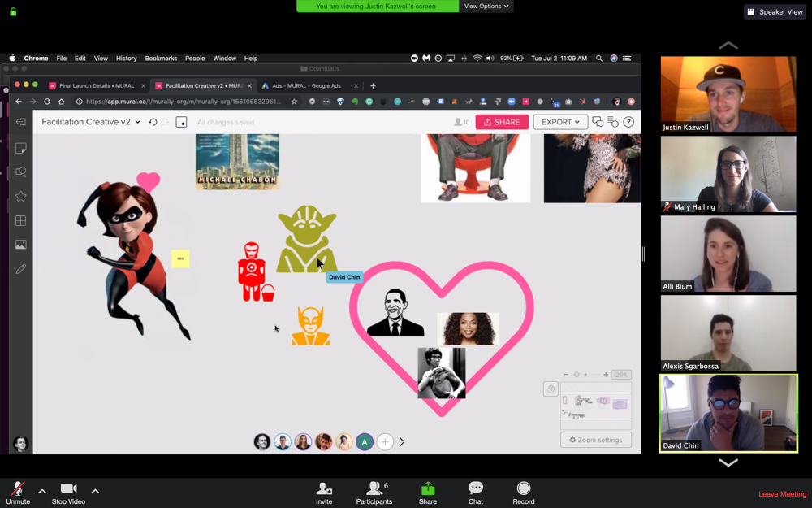Image resolution: width=812 pixels, height=508 pixels.
Task: Expand video options arrow beside Stop Video
Action: (95, 491)
